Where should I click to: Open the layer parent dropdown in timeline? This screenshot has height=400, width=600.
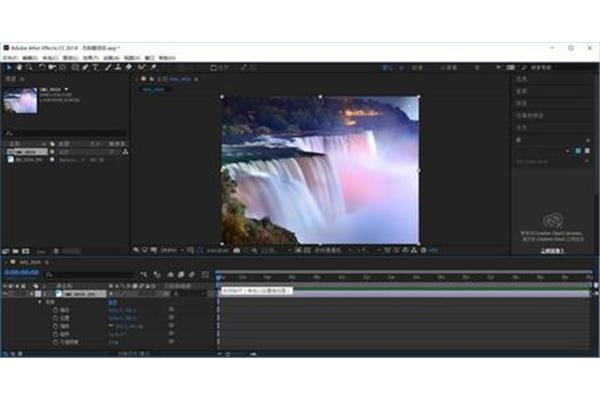pos(191,294)
